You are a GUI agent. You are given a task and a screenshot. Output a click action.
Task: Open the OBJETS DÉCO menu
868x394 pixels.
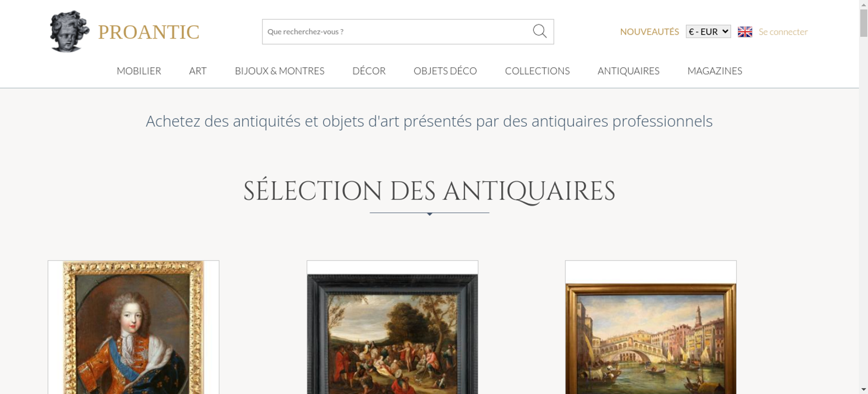coord(445,71)
